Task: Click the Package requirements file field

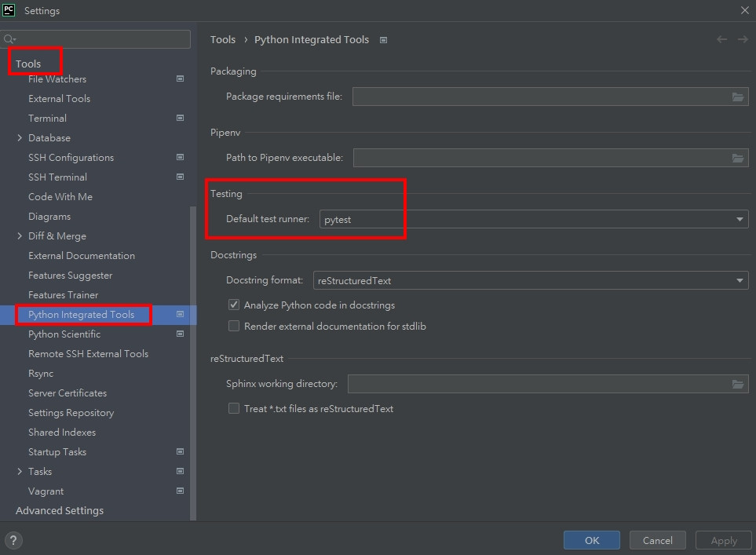Action: [x=550, y=97]
